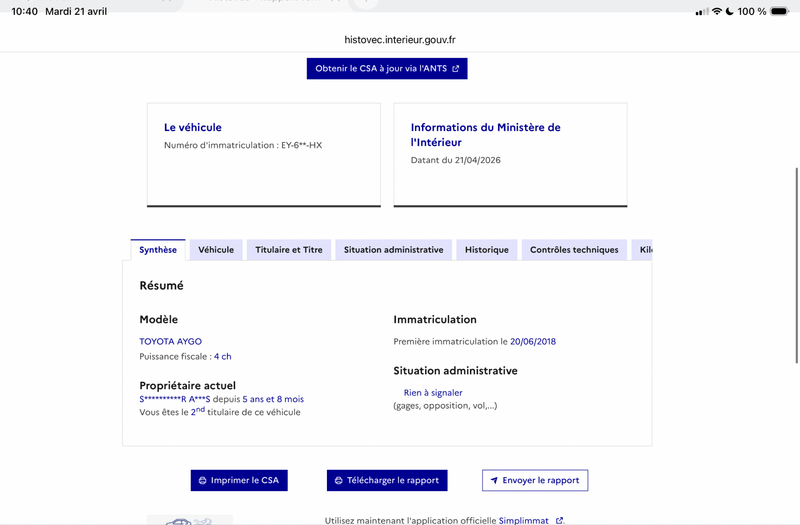Tap the battery icon in the status bar
Viewport: 800px width, 525px height.
pos(780,11)
